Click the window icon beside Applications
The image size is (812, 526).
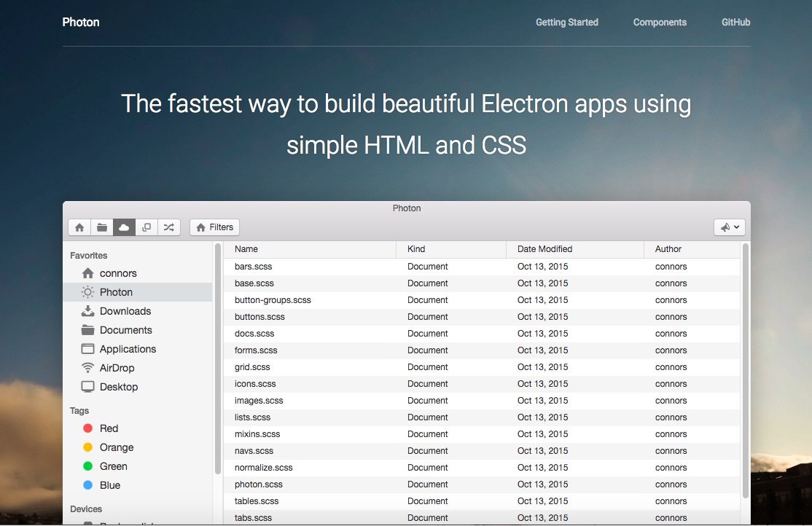[88, 349]
